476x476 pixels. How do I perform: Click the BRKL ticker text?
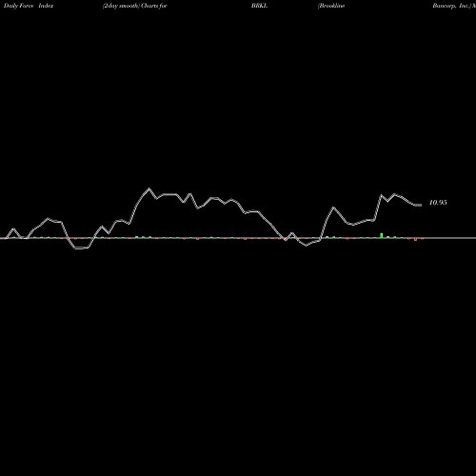[259, 6]
